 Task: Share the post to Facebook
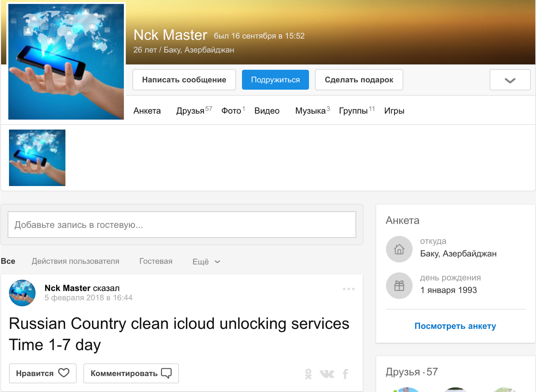pyautogui.click(x=345, y=374)
